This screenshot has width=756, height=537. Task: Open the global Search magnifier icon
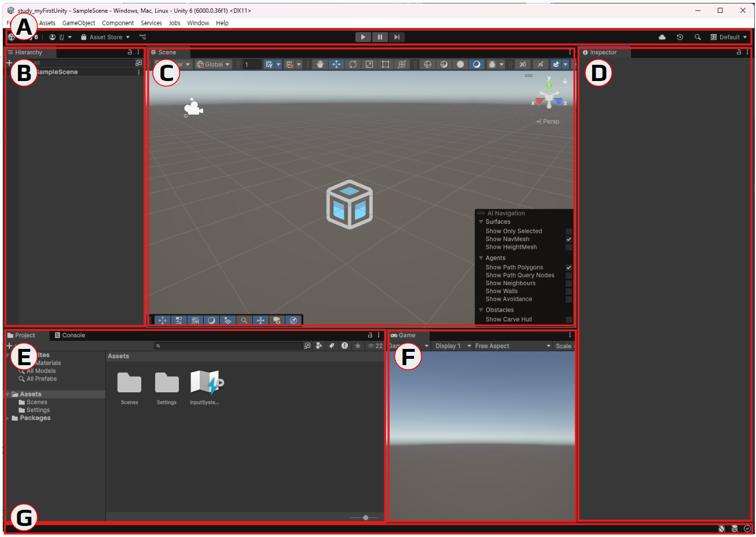click(698, 37)
